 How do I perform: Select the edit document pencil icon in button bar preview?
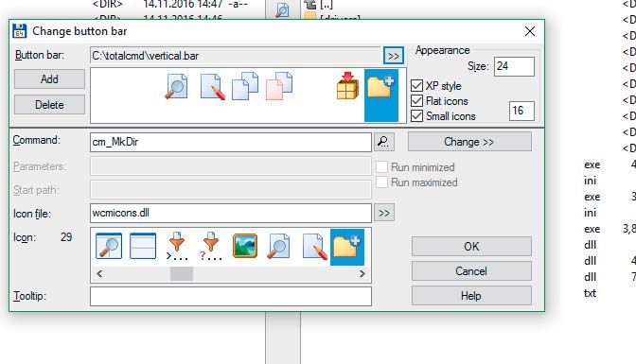(213, 86)
